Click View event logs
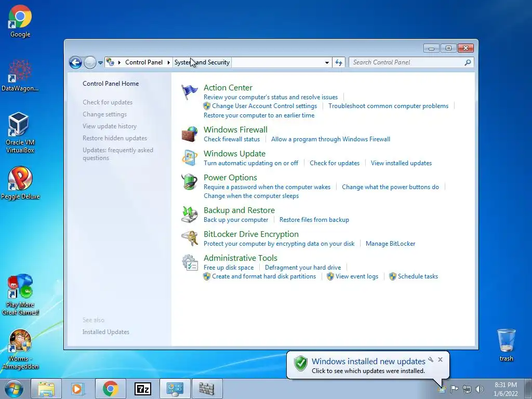532x399 pixels. point(356,276)
